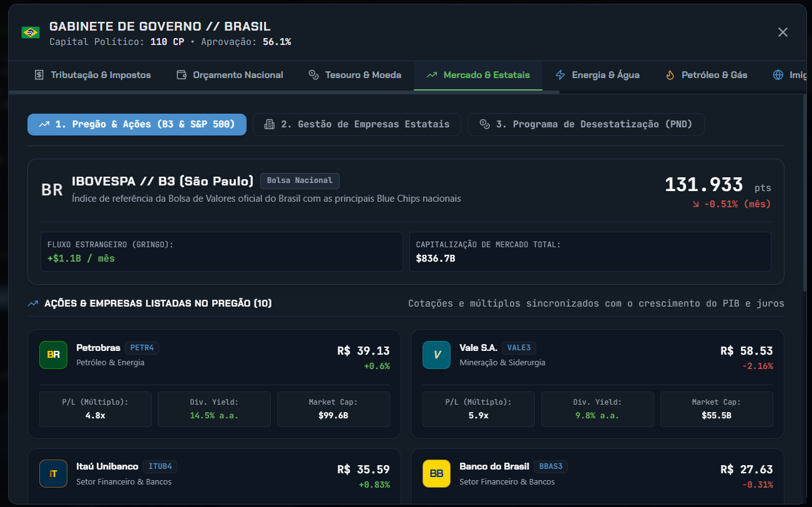812x507 pixels.
Task: Click the BBAS3 ticker badge
Action: [x=550, y=466]
